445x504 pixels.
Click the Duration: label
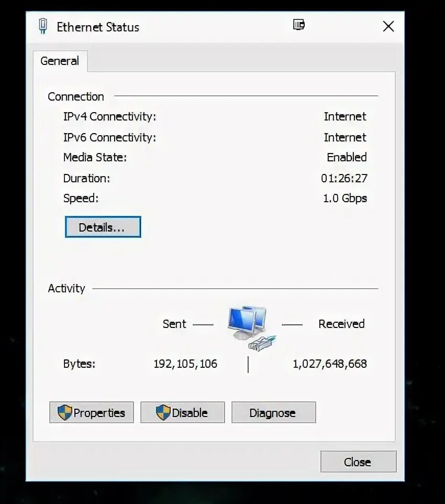[87, 178]
